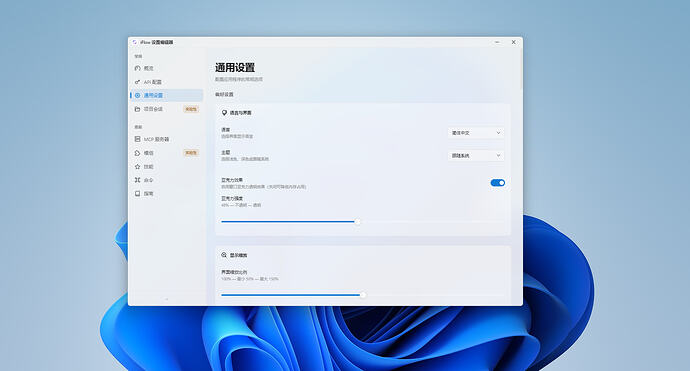Click the magnifier icon in display zoom section

(224, 255)
